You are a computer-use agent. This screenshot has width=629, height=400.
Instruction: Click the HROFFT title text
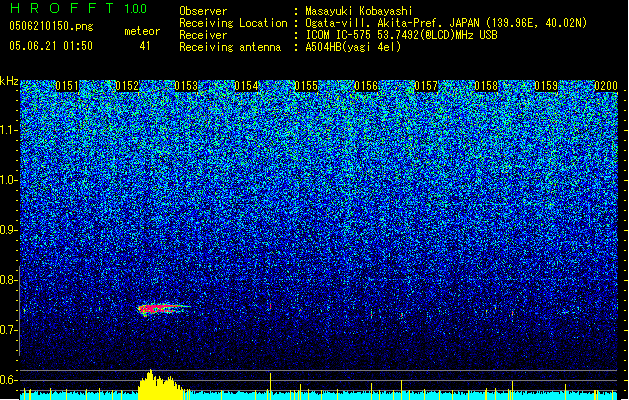[x=63, y=8]
